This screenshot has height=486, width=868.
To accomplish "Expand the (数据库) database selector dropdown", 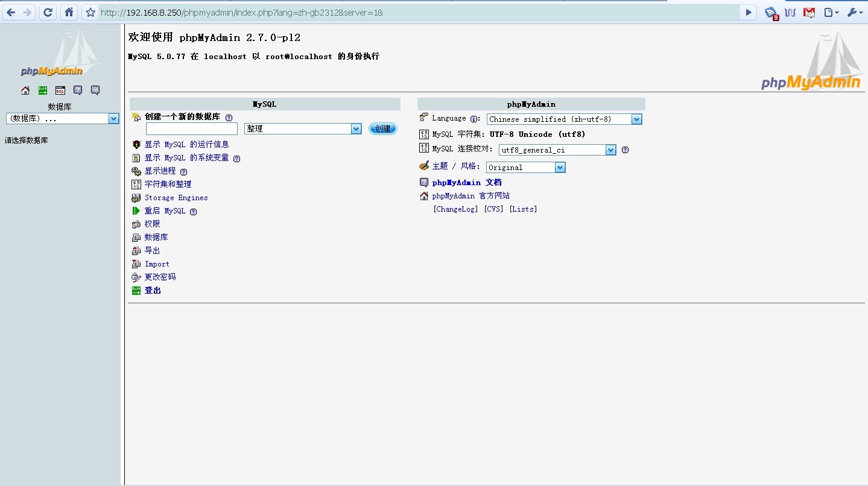I will coord(62,119).
